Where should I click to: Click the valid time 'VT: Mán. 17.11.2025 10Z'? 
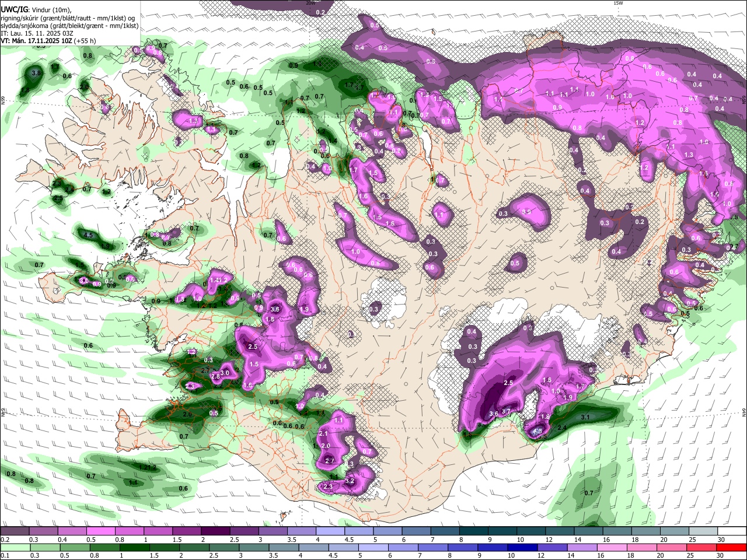36,41
